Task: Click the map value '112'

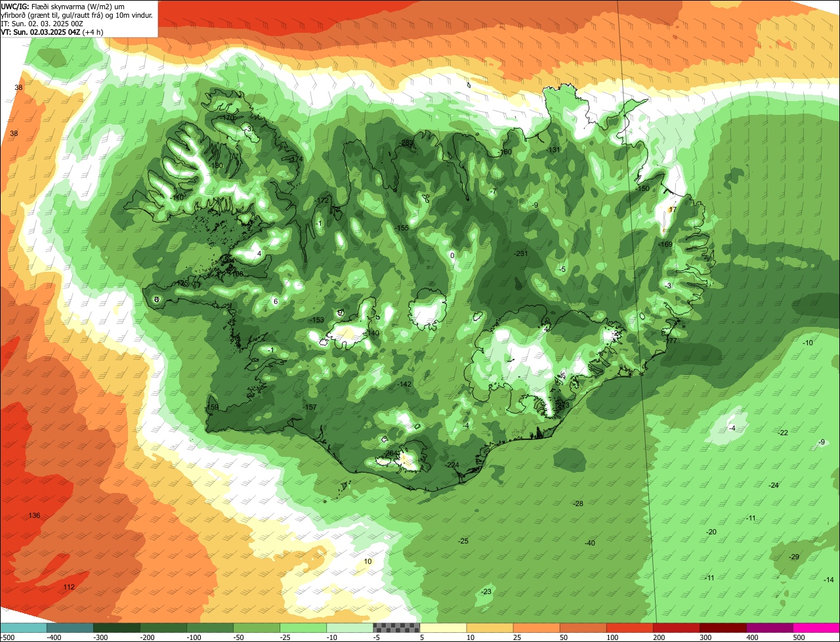Action: tap(69, 587)
